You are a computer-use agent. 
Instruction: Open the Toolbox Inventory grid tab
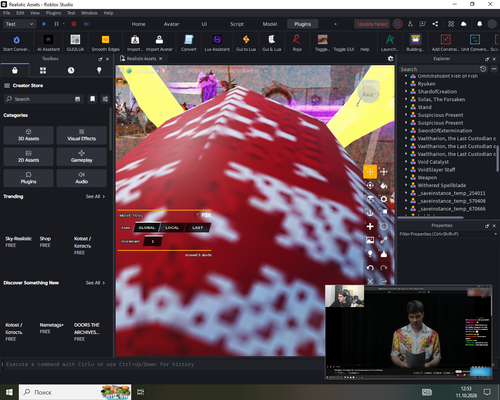click(43, 70)
